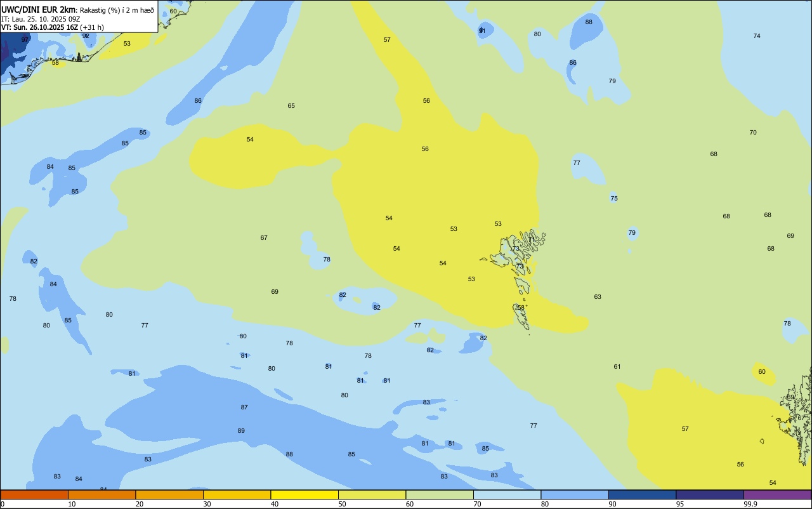The image size is (812, 509).
Task: Click the '99.9' tick label on the colour scale
Action: click(750, 504)
